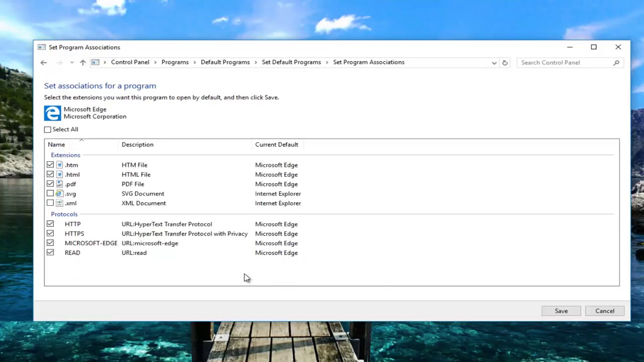
Task: Check the .xml extension checkbox
Action: click(50, 203)
